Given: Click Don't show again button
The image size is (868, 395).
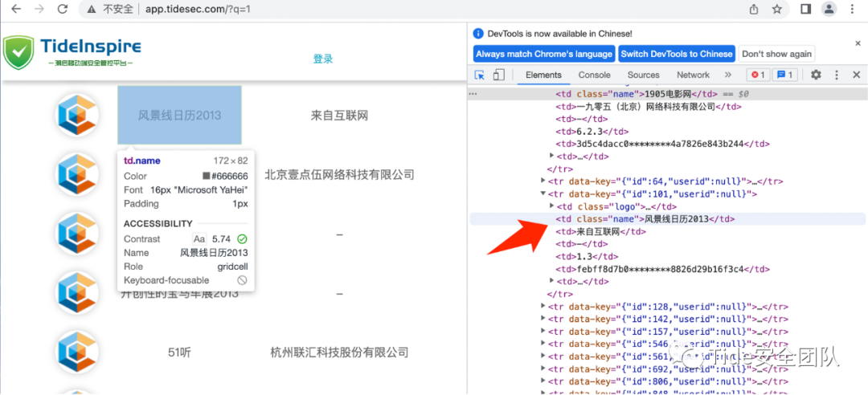Looking at the screenshot, I should pos(776,54).
